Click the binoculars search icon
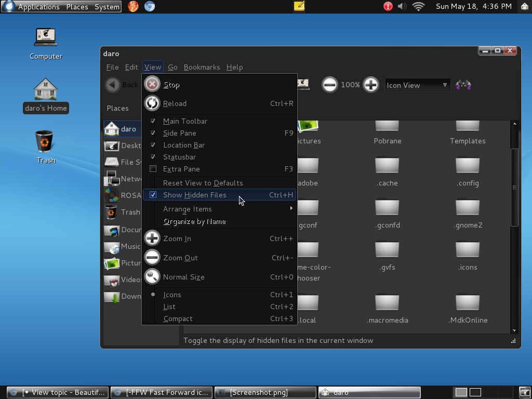 pos(463,85)
